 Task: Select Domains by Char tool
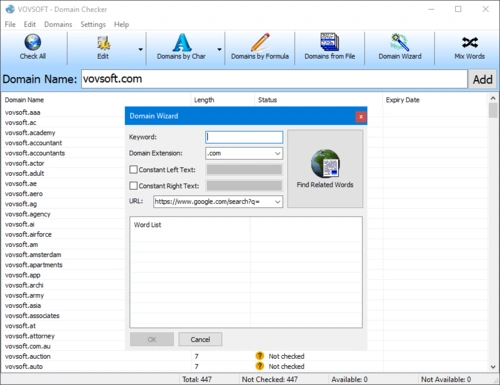click(x=181, y=48)
